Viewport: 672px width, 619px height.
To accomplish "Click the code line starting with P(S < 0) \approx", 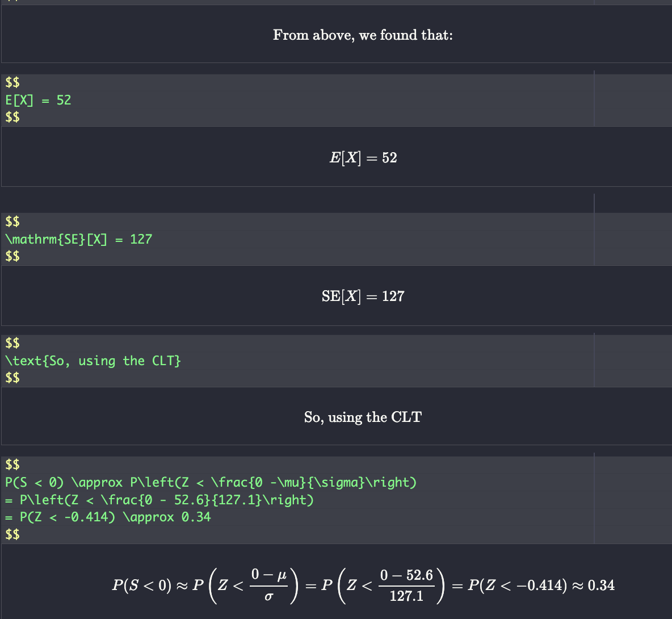I will tap(211, 482).
